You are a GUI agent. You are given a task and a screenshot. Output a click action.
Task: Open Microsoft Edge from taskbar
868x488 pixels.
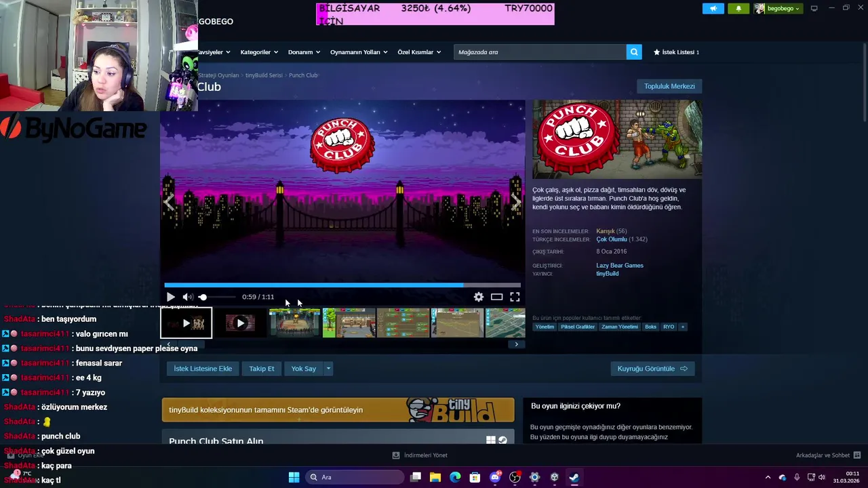455,477
